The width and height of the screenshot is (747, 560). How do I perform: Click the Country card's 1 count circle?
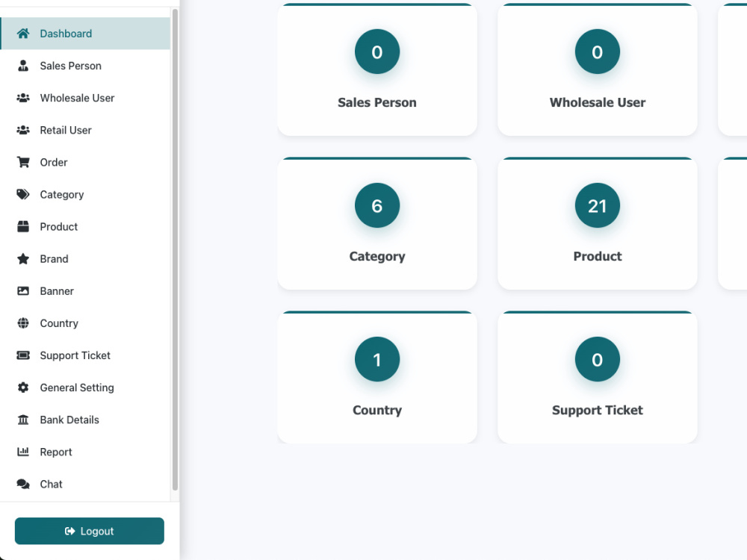coord(376,359)
